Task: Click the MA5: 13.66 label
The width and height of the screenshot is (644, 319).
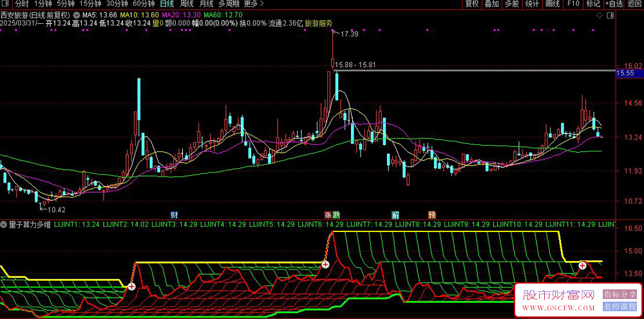Action: tap(100, 15)
